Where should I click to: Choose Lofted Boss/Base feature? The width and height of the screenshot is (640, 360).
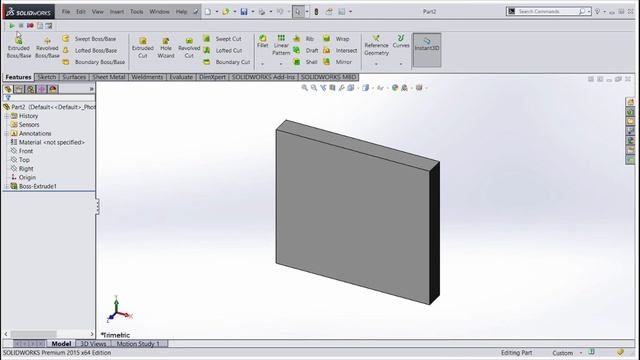point(90,50)
